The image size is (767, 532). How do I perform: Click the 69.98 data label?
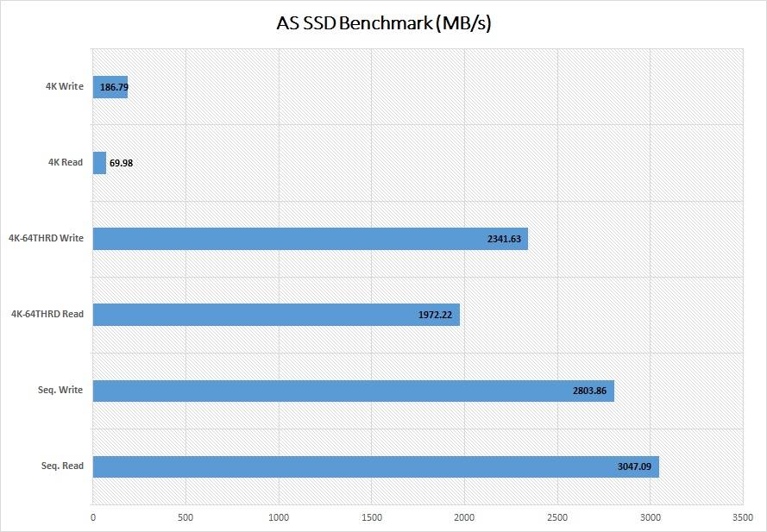point(121,163)
